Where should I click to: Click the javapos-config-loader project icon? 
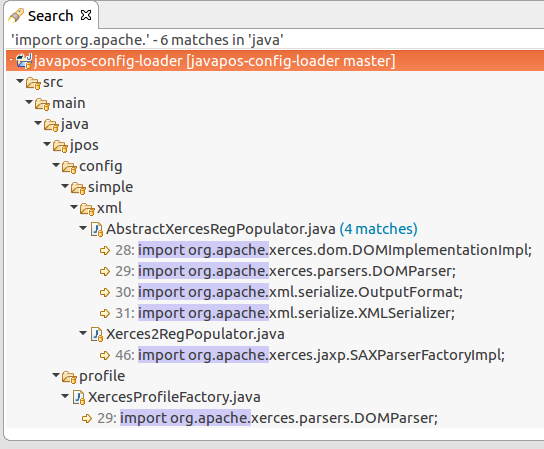click(24, 61)
